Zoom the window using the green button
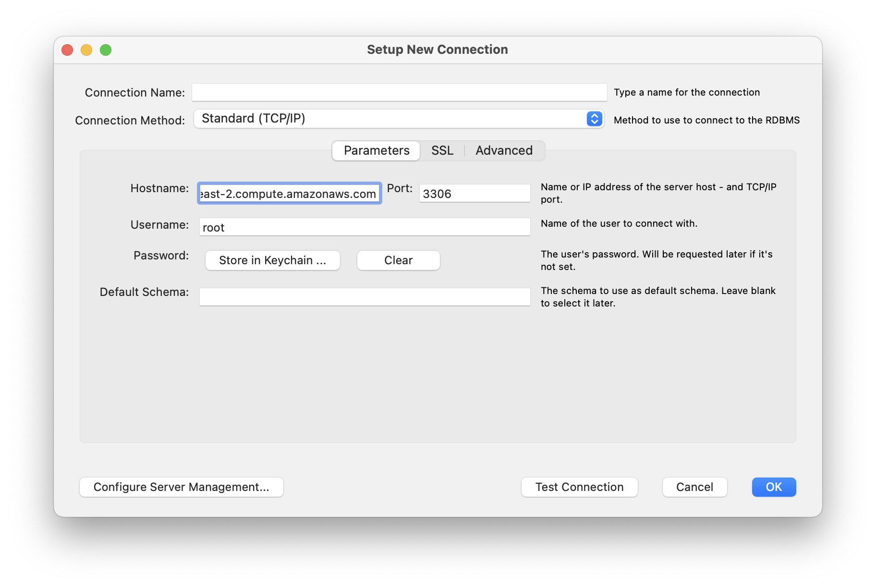This screenshot has height=588, width=876. (106, 50)
